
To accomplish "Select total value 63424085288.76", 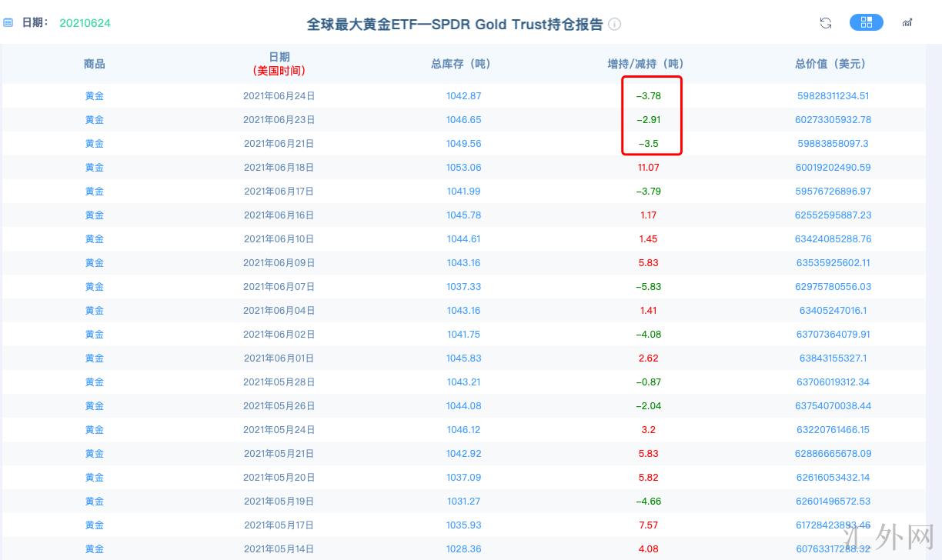I will [835, 239].
